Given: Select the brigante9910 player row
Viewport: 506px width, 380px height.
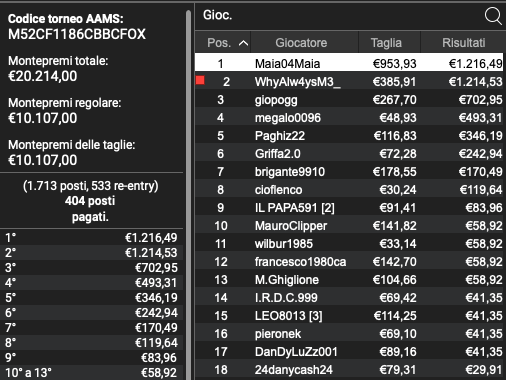Looking at the screenshot, I should 349,172.
